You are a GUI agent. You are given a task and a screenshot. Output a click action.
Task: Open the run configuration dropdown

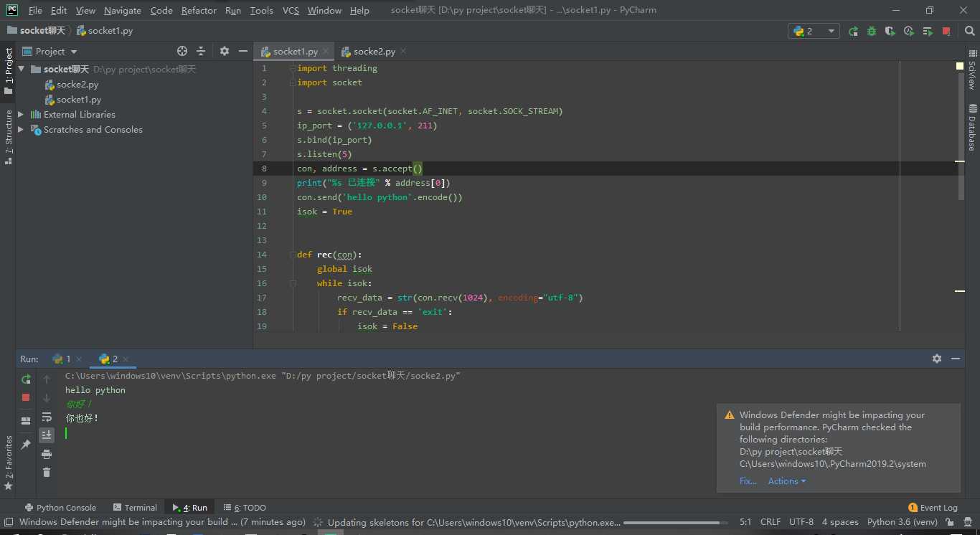pyautogui.click(x=814, y=31)
